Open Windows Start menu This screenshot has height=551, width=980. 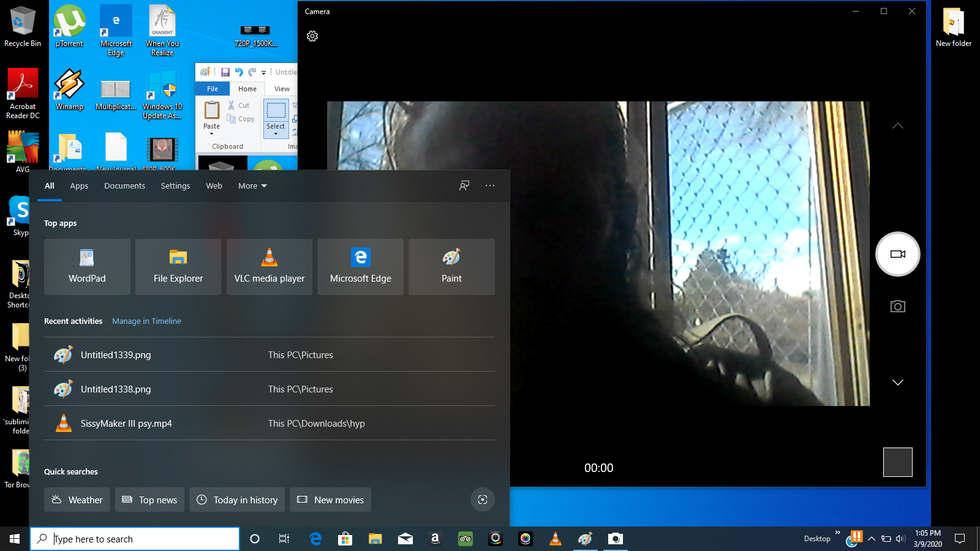pyautogui.click(x=15, y=539)
